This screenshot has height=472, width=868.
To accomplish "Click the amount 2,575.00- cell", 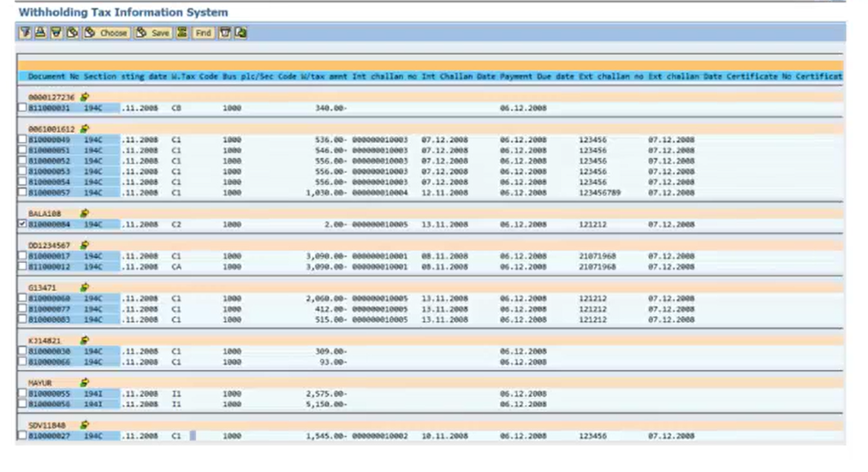I will [x=326, y=394].
